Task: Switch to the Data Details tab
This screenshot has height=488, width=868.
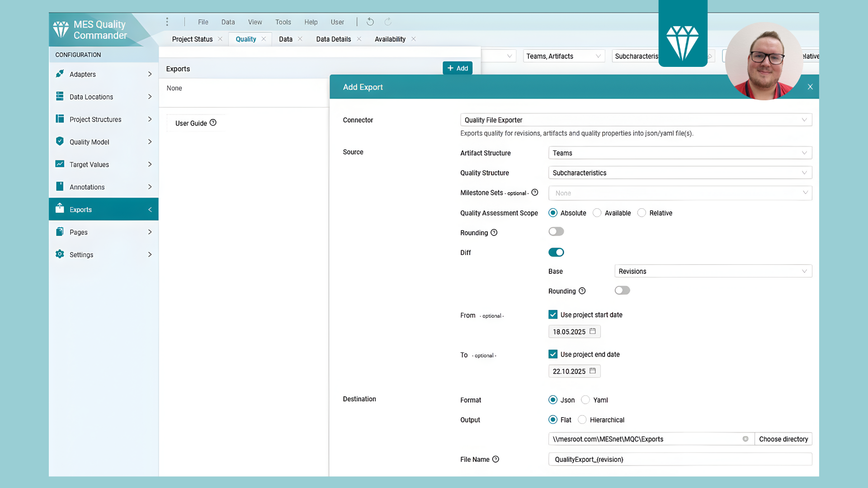Action: click(x=333, y=39)
